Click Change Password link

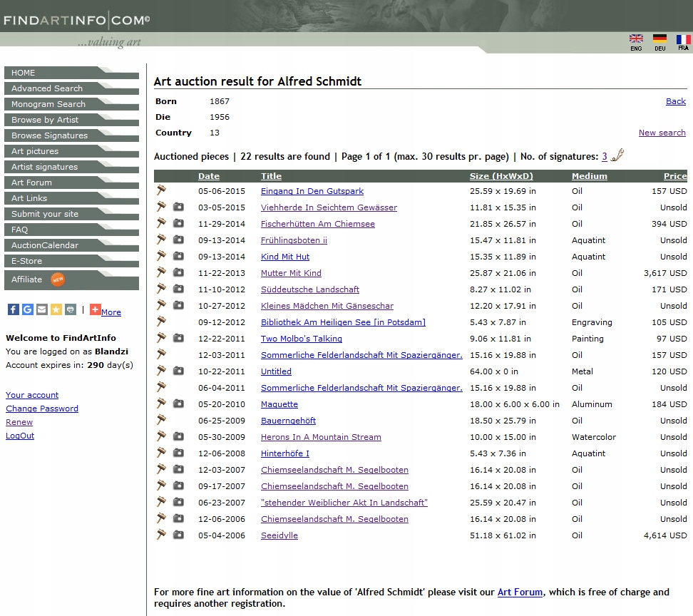[42, 409]
